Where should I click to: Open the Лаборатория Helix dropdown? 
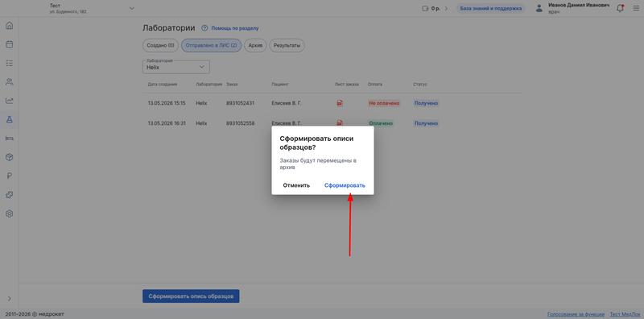click(x=175, y=67)
